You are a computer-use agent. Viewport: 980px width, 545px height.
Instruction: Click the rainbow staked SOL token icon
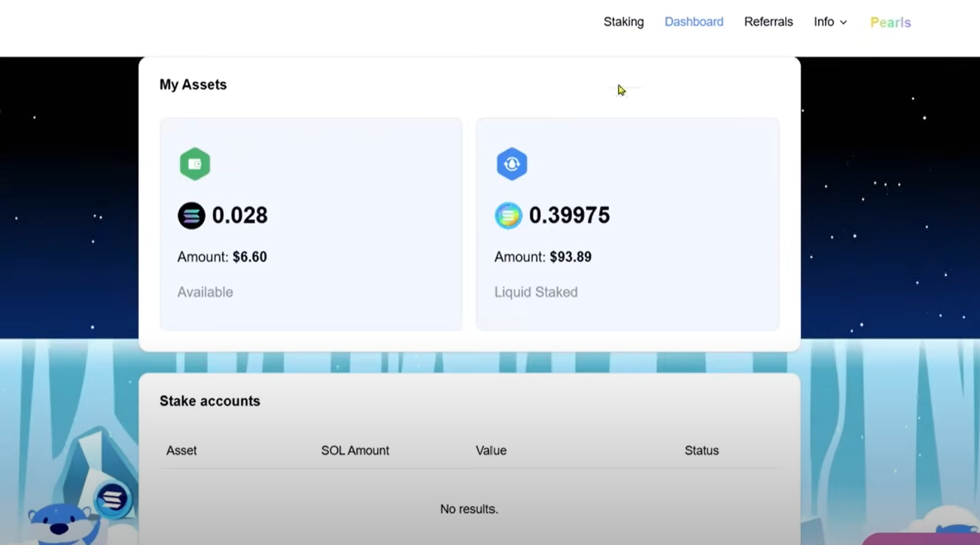coord(508,216)
